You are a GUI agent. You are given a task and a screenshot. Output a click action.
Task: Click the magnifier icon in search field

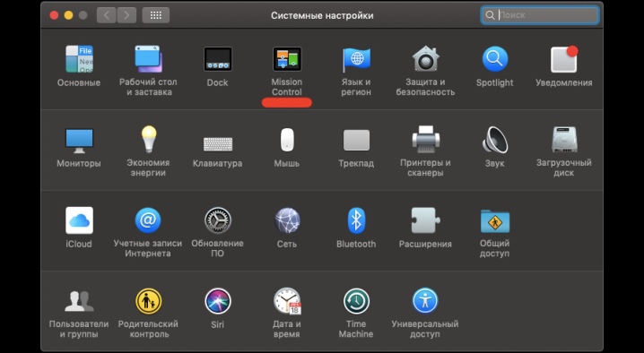point(490,15)
